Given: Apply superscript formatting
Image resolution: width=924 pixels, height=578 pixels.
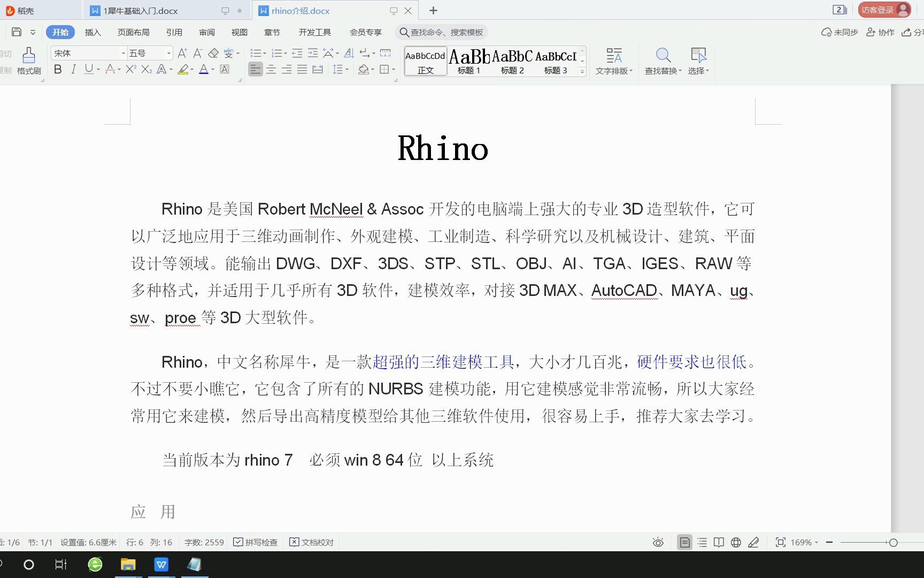Looking at the screenshot, I should 130,69.
